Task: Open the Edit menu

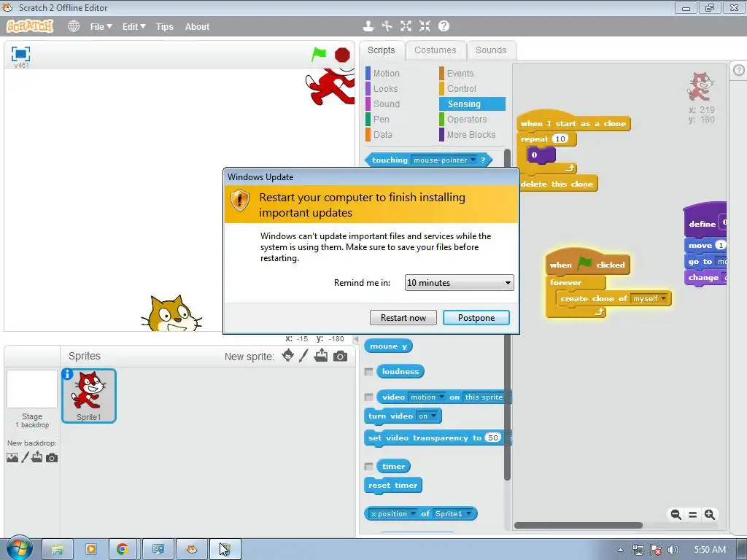Action: point(134,27)
